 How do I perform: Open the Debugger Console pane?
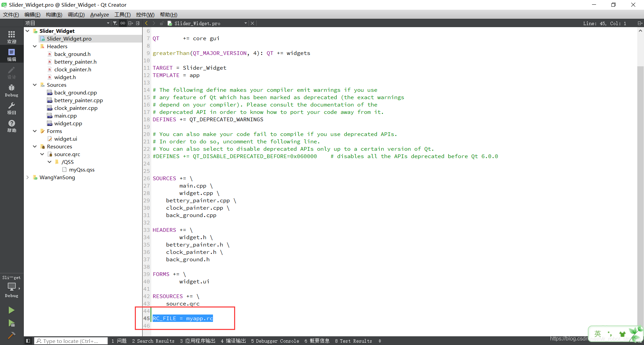(x=275, y=341)
